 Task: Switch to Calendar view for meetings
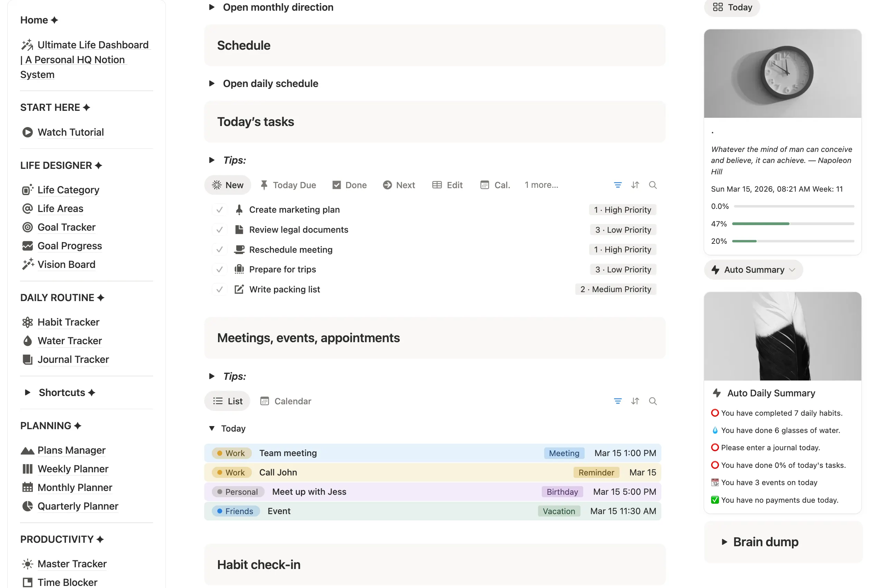[x=285, y=401]
